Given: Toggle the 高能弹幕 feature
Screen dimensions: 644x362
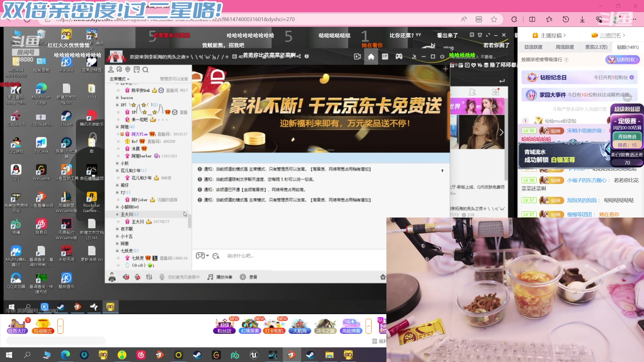Looking at the screenshot, I should point(351,326).
